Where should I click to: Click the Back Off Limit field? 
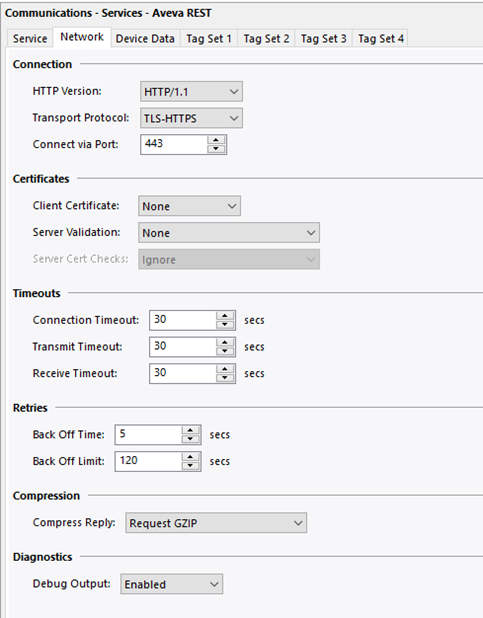pos(148,461)
